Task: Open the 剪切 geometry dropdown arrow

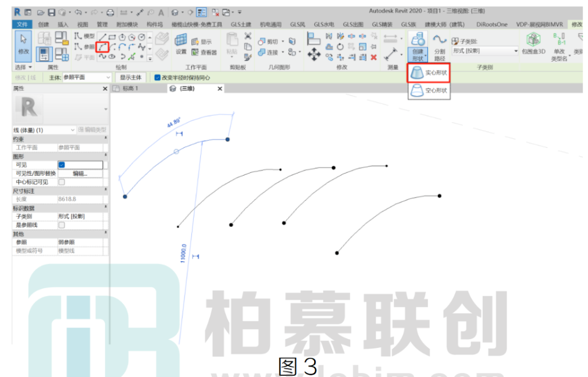Action: point(283,42)
